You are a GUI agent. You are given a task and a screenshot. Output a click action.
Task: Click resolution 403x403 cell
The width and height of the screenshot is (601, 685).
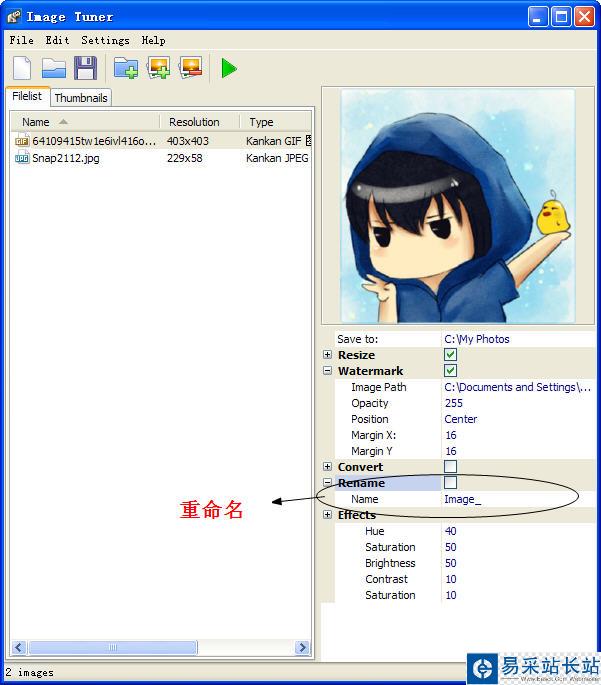point(188,141)
